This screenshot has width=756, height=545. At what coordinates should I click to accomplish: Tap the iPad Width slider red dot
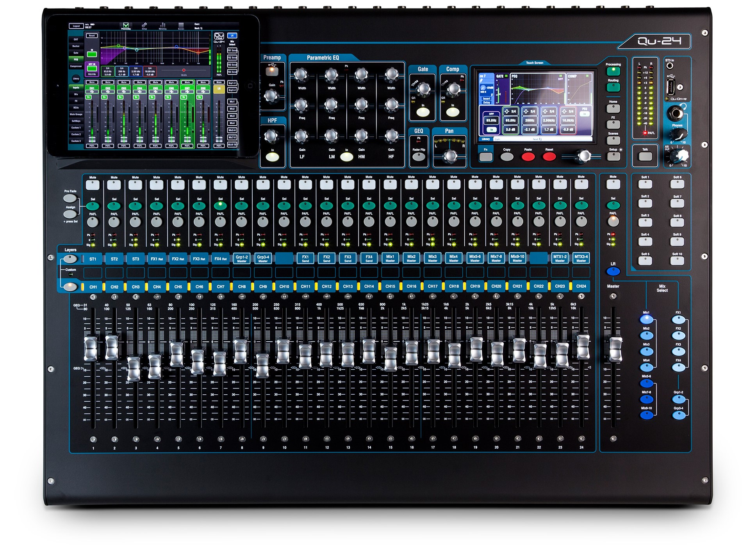(x=184, y=70)
